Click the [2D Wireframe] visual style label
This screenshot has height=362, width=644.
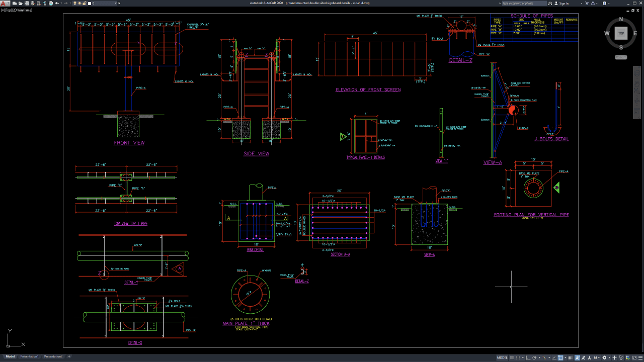[22, 10]
